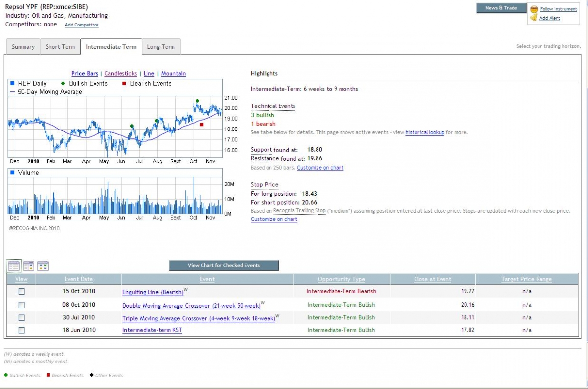Click the red bearish event marker on chart
The width and height of the screenshot is (588, 389).
coord(202,125)
